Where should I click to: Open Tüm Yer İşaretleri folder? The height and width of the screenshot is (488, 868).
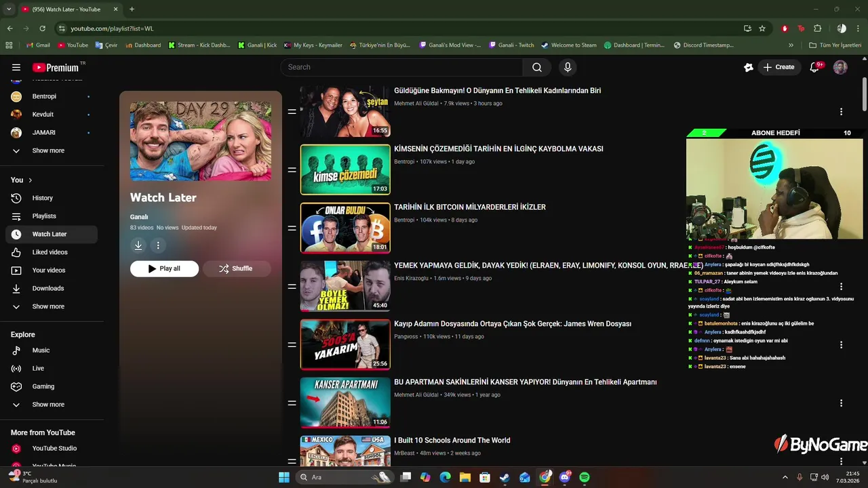pyautogui.click(x=835, y=45)
